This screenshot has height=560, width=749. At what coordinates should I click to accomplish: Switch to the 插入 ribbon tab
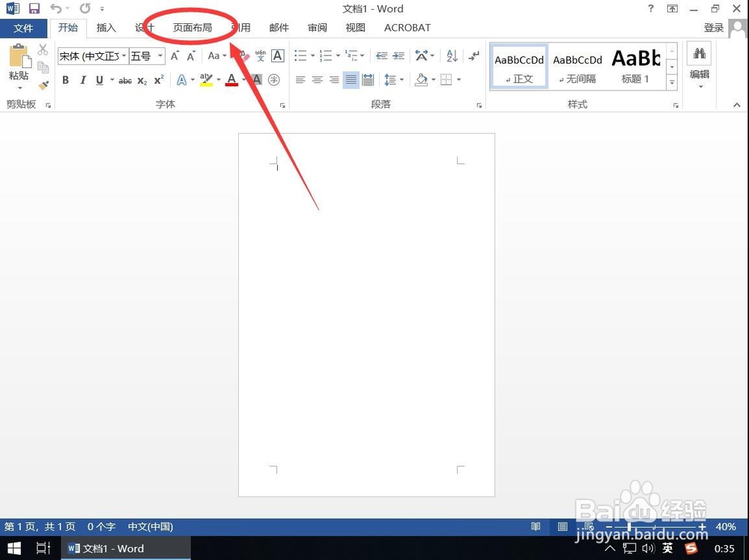(105, 28)
